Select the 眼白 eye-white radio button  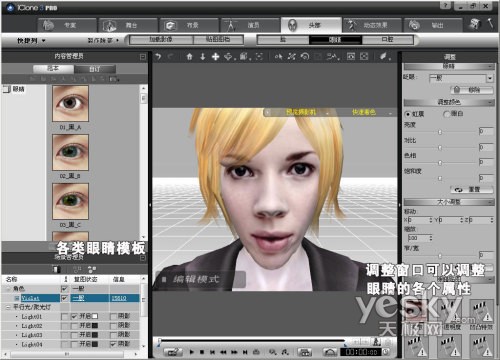pyautogui.click(x=446, y=114)
